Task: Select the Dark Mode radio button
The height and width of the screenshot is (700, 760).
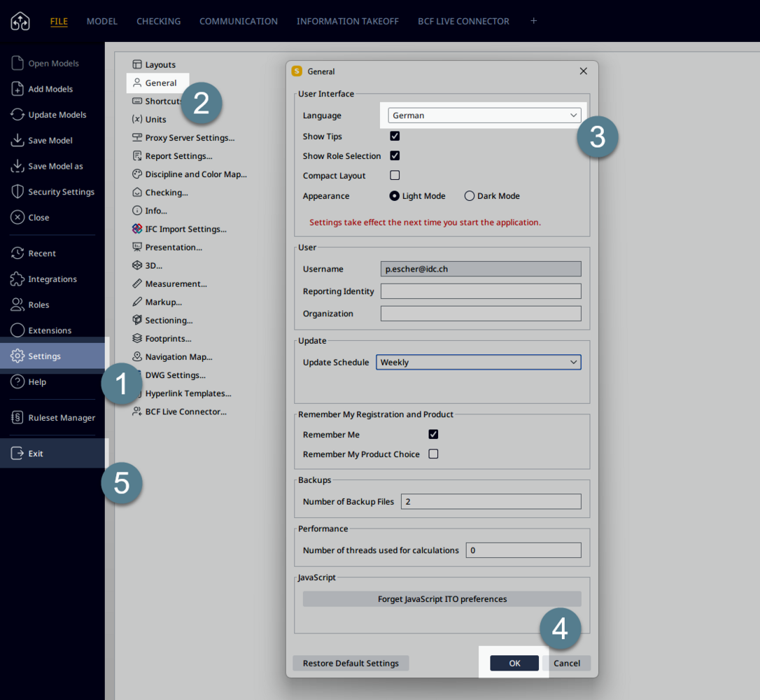Action: tap(470, 196)
